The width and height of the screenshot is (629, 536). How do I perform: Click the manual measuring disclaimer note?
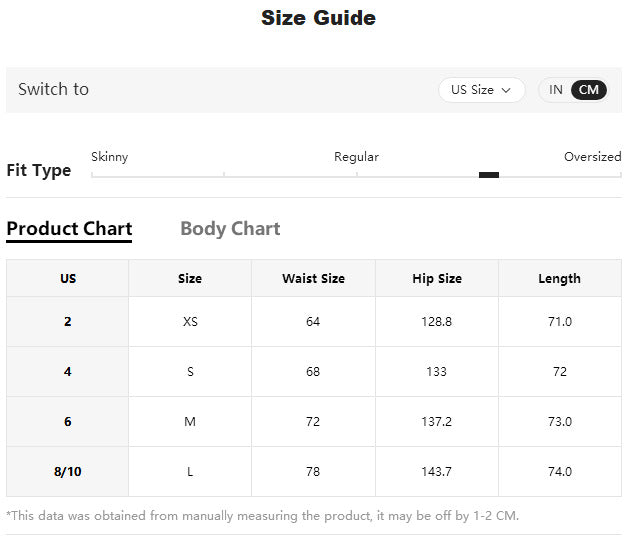pyautogui.click(x=263, y=516)
